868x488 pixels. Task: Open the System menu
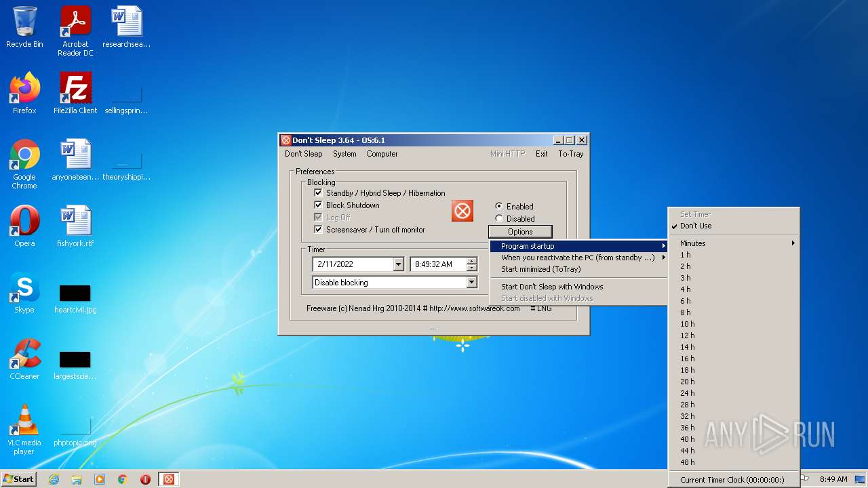[344, 154]
